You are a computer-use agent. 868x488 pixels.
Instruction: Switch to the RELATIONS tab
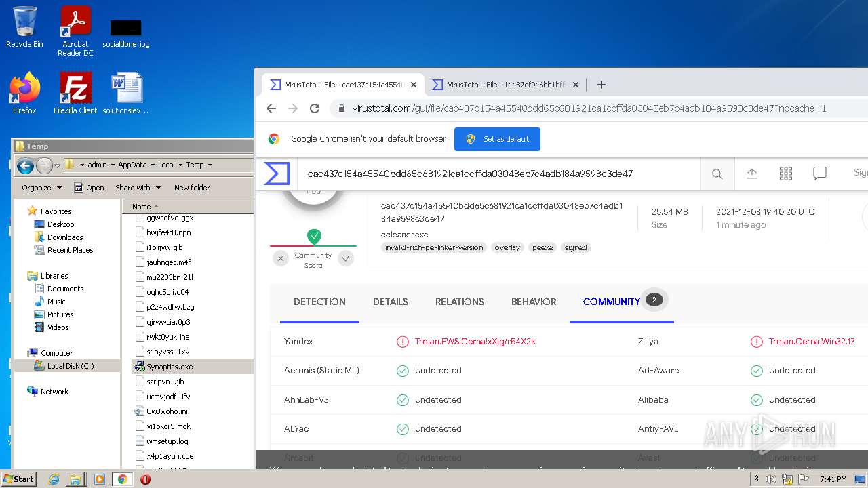460,302
